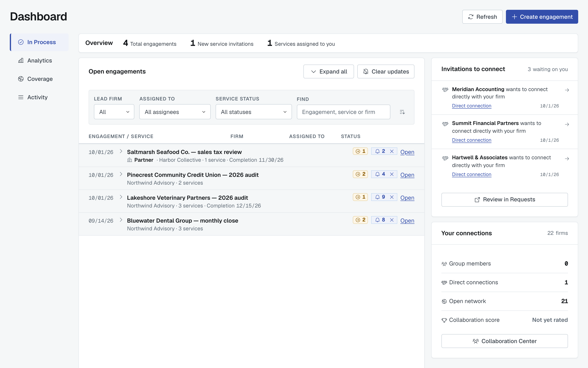Screen dimensions: 588x368
Task: Click handshake icon beside Meridian Accounting
Action: pos(445,90)
